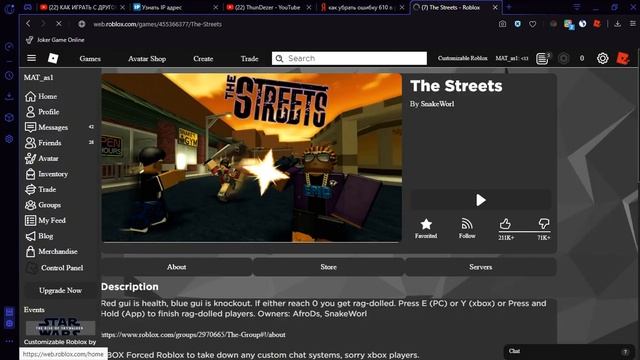640x360 pixels.
Task: Open Avatar Shop in top navigation
Action: coord(147,58)
